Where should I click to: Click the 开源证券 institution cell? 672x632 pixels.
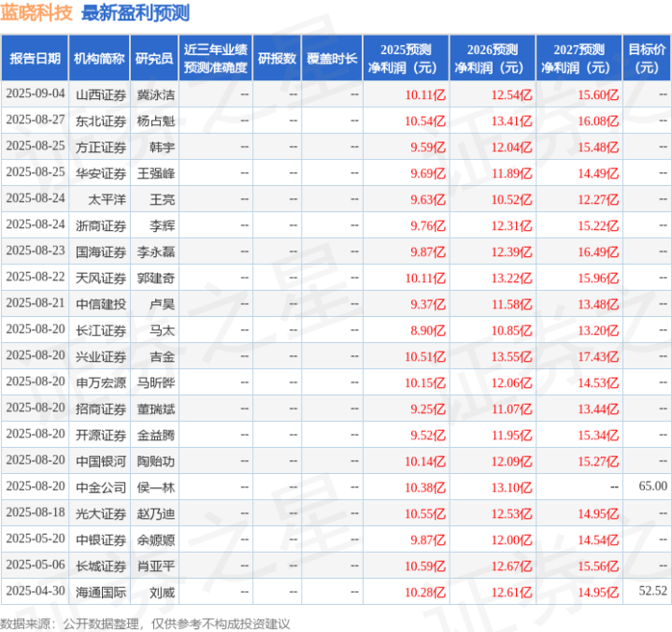pos(101,435)
